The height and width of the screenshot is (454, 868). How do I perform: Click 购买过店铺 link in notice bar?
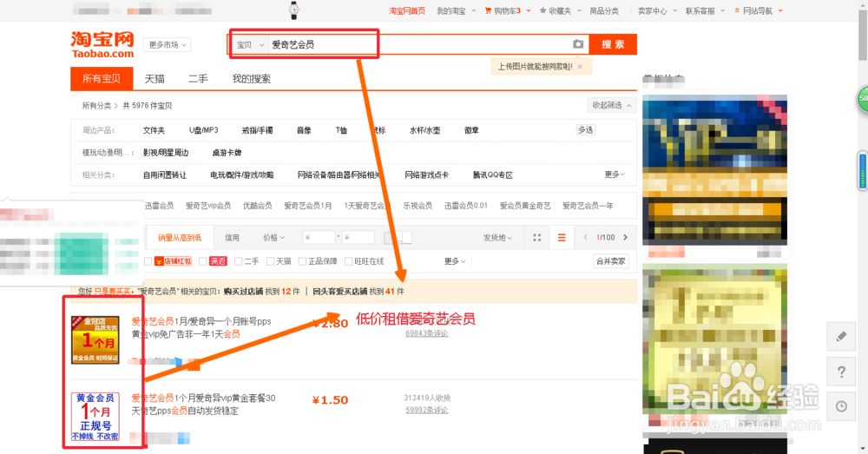click(x=244, y=291)
